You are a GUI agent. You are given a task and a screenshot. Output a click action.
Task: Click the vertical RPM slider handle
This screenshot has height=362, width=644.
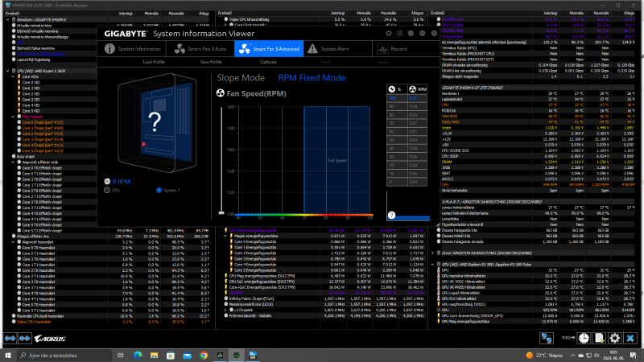point(221,213)
